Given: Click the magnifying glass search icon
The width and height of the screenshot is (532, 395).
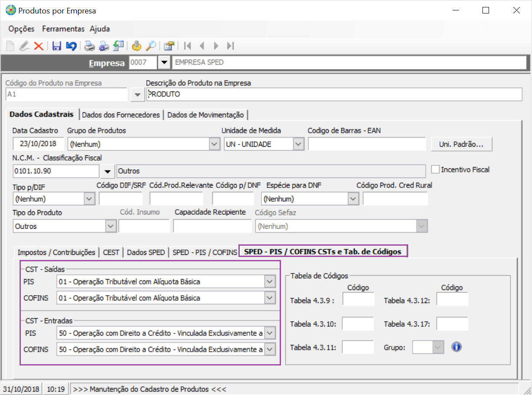Looking at the screenshot, I should [x=151, y=46].
